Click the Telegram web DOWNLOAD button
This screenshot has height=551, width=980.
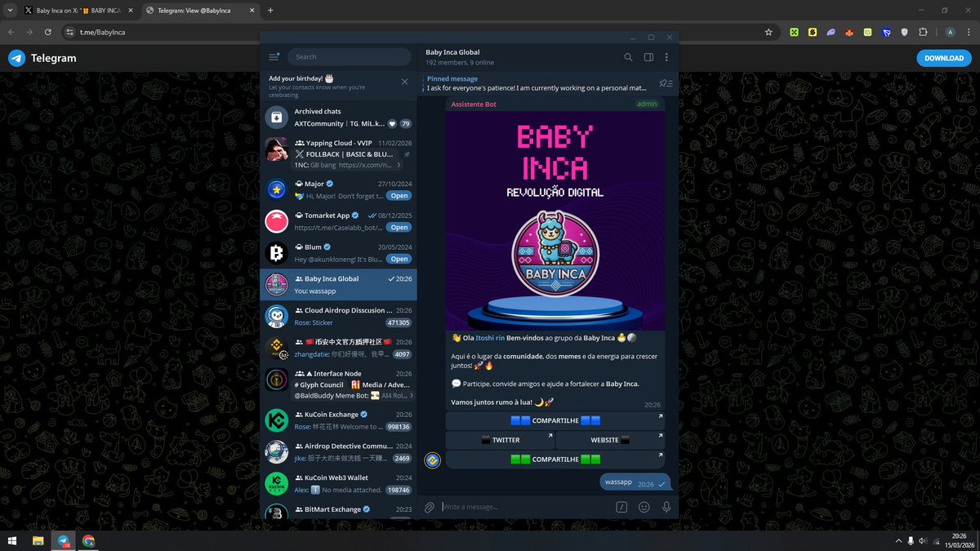(x=944, y=58)
